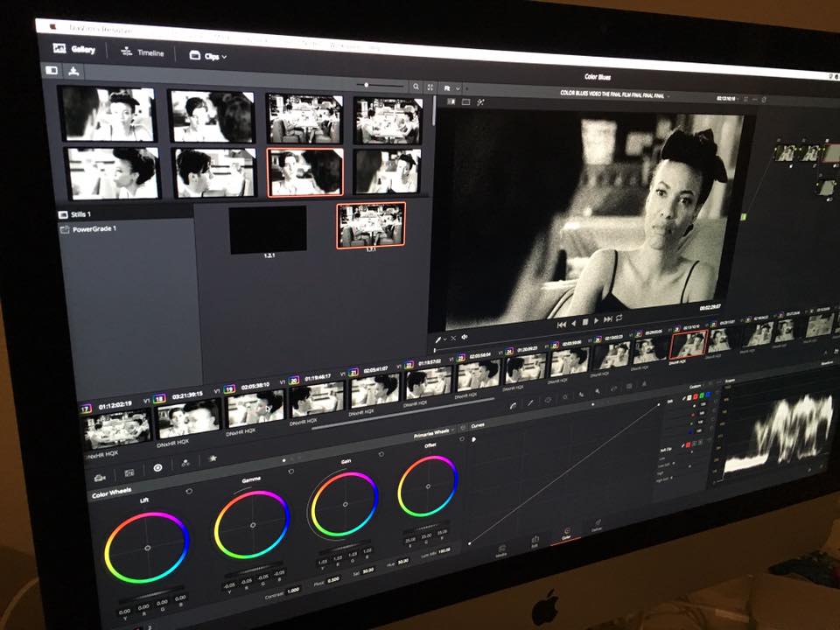Toggle the gallery sidebar panel view

pyautogui.click(x=52, y=70)
